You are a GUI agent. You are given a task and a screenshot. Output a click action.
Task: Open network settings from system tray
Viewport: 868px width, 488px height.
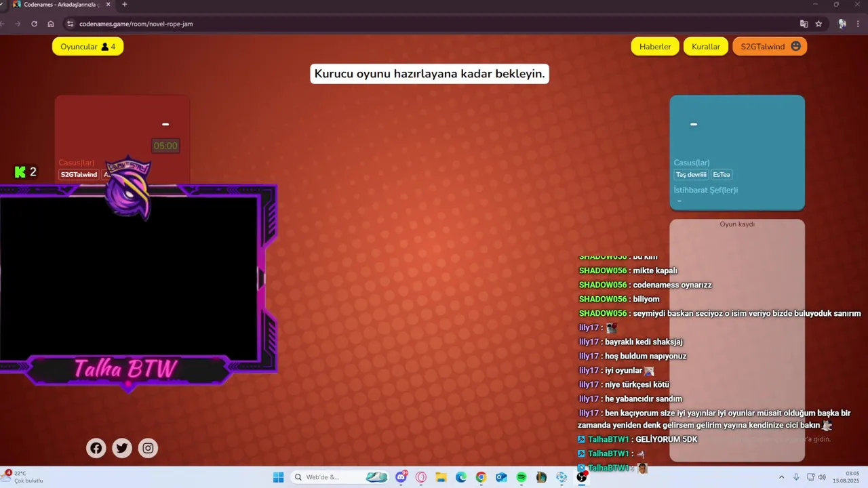coord(811,477)
